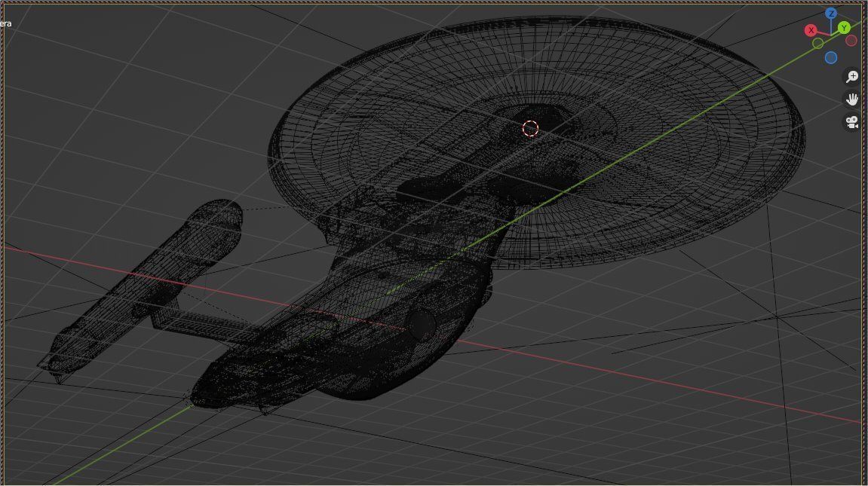Snap view to the hollow blue negative Z ball

tap(831, 57)
